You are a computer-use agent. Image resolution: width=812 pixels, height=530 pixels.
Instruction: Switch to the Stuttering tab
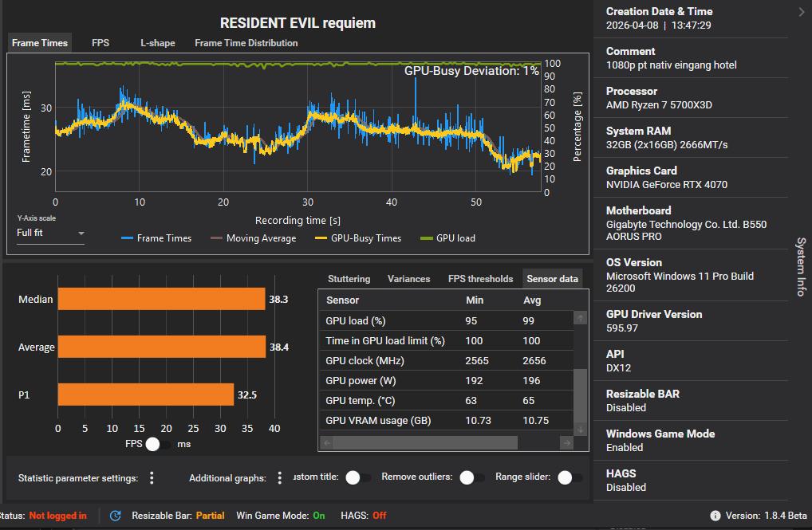(x=349, y=278)
